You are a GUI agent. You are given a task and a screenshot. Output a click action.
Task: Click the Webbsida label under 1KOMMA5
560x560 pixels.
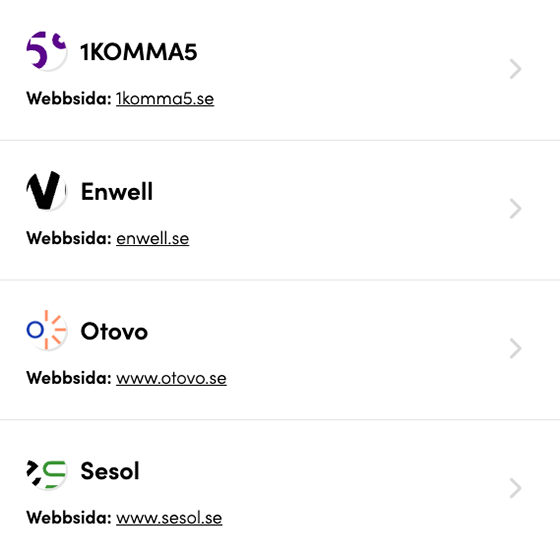pos(69,99)
